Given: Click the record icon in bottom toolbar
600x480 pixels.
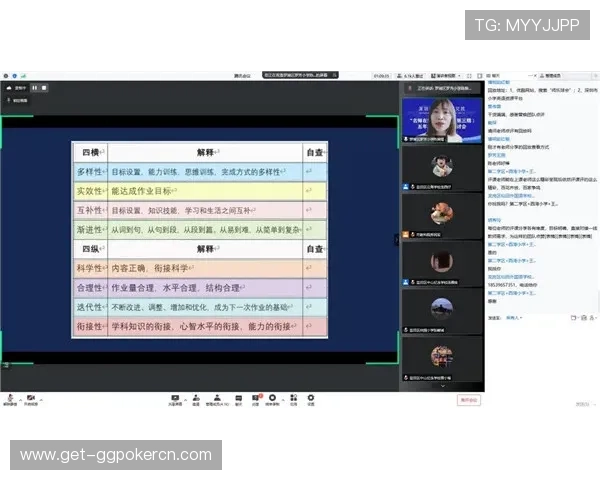Looking at the screenshot, I should click(272, 400).
